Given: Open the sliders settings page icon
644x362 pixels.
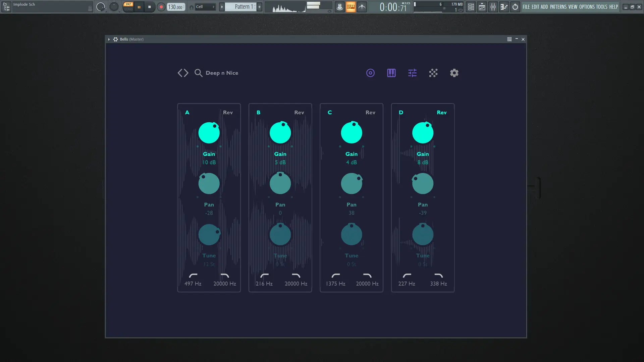Looking at the screenshot, I should (412, 73).
